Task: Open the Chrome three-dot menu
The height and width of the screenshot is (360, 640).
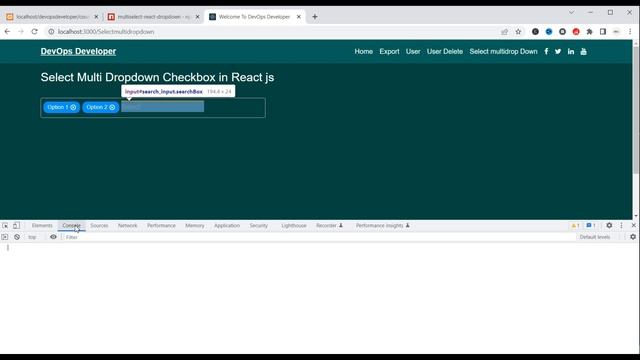Action: click(630, 31)
